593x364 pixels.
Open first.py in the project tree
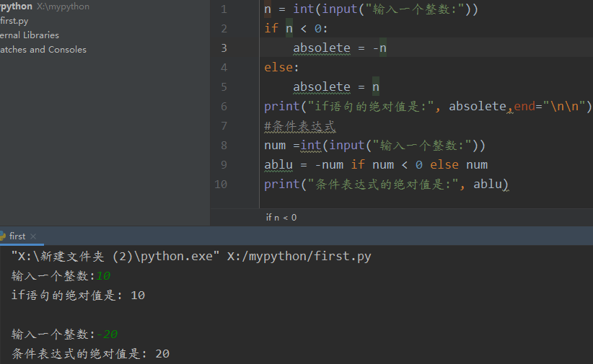coord(14,21)
